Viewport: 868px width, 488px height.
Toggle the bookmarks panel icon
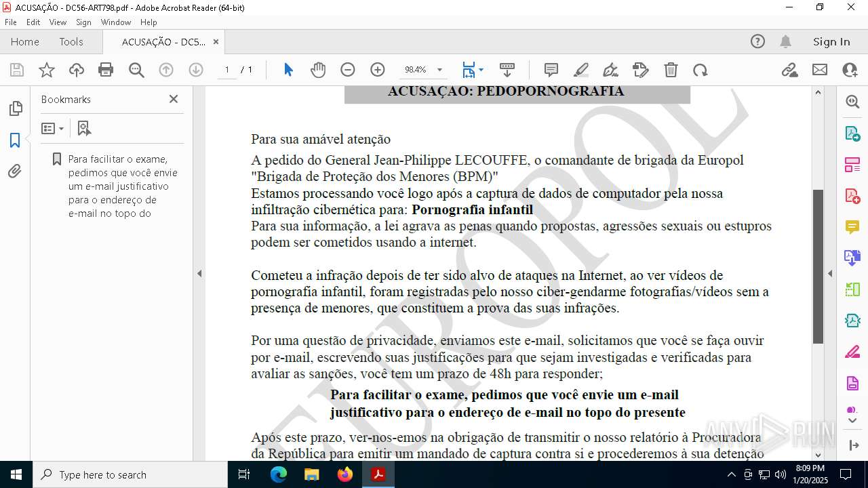click(15, 140)
